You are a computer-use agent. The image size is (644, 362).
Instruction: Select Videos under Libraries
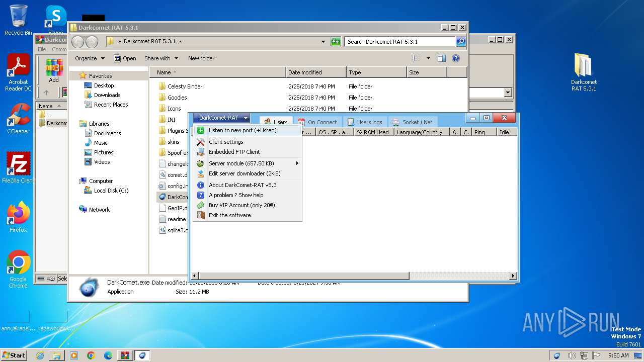coord(102,162)
